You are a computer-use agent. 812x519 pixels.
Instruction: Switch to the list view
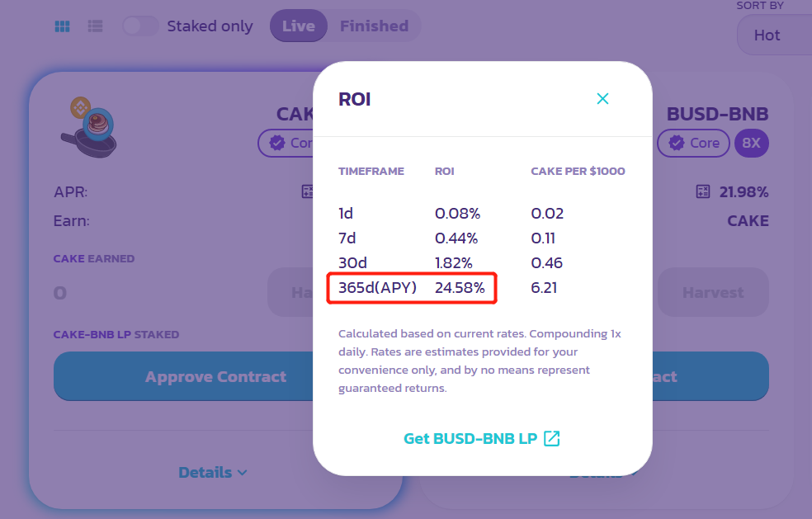[95, 26]
